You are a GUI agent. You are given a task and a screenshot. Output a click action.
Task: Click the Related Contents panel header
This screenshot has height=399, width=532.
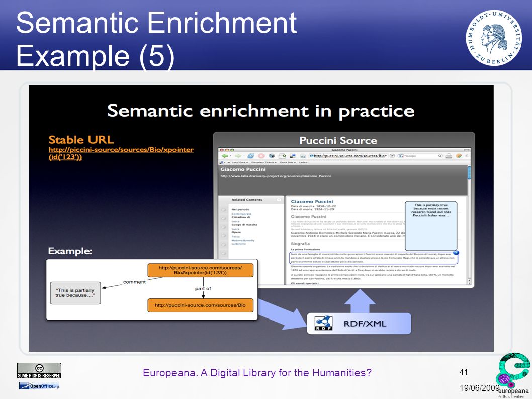click(250, 200)
